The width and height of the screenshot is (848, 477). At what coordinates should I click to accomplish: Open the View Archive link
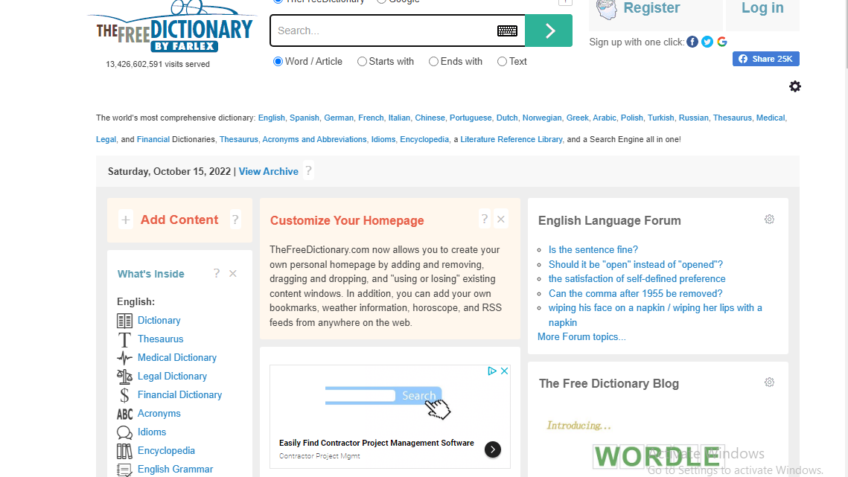[268, 171]
